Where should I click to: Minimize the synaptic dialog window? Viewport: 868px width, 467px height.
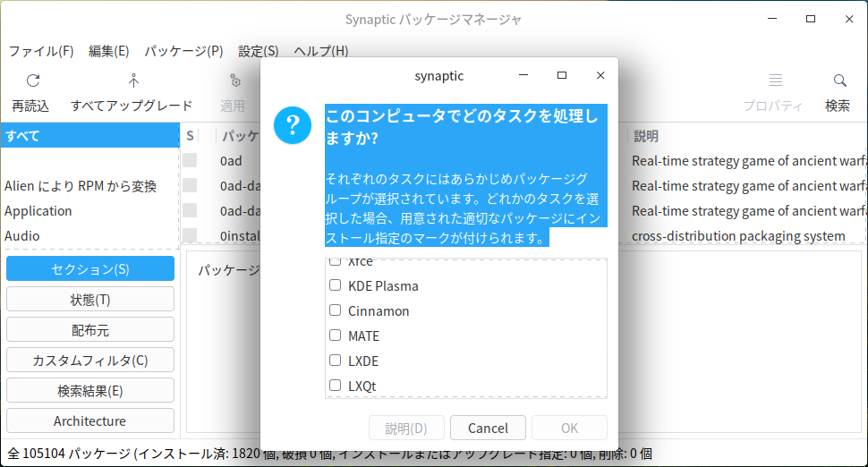point(523,75)
